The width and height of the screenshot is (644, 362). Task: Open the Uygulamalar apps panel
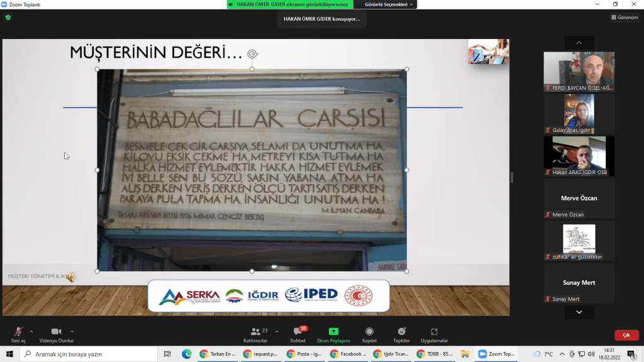(434, 334)
